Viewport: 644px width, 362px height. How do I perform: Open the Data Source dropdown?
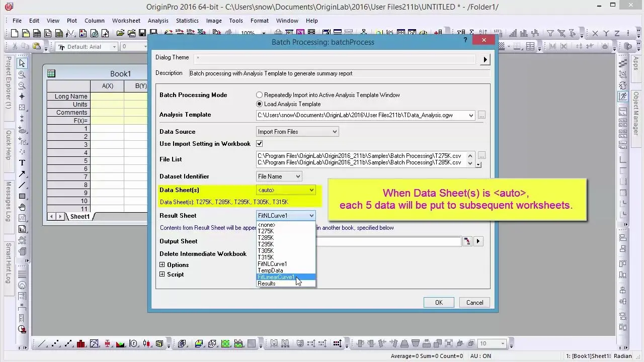297,132
